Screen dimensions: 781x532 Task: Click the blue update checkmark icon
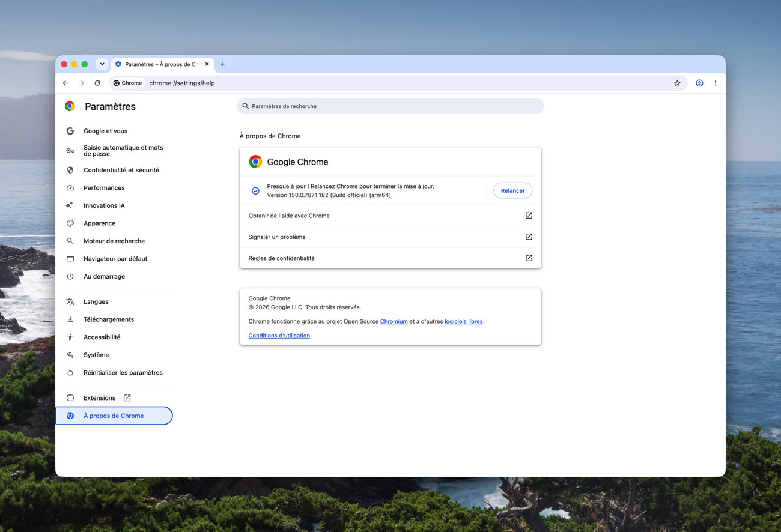(x=255, y=190)
